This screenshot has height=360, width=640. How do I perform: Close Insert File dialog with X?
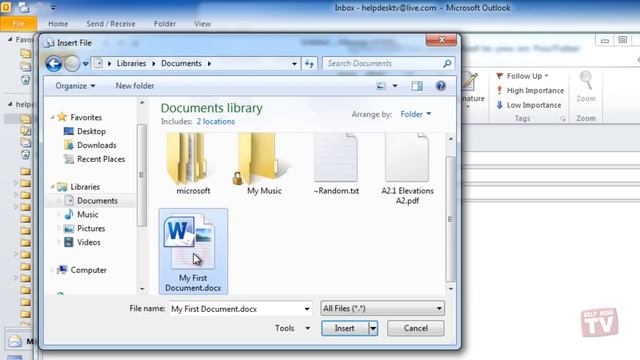(x=441, y=40)
